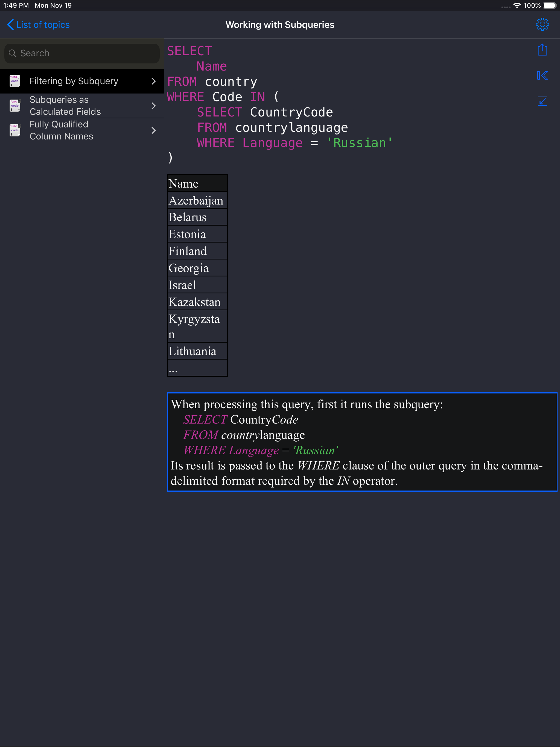Click the locked icon next to Fully Qualified Column Names
Screen dimensions: 560x747
(x=14, y=130)
